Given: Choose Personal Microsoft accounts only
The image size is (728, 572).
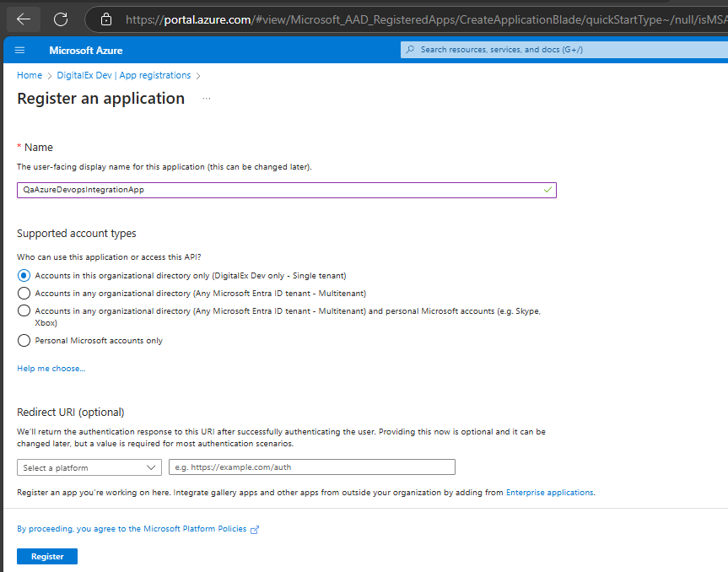Looking at the screenshot, I should 24,341.
